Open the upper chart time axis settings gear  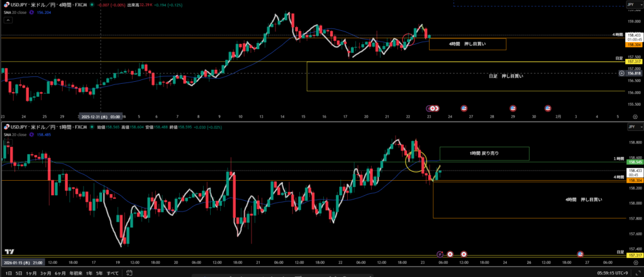tap(635, 117)
